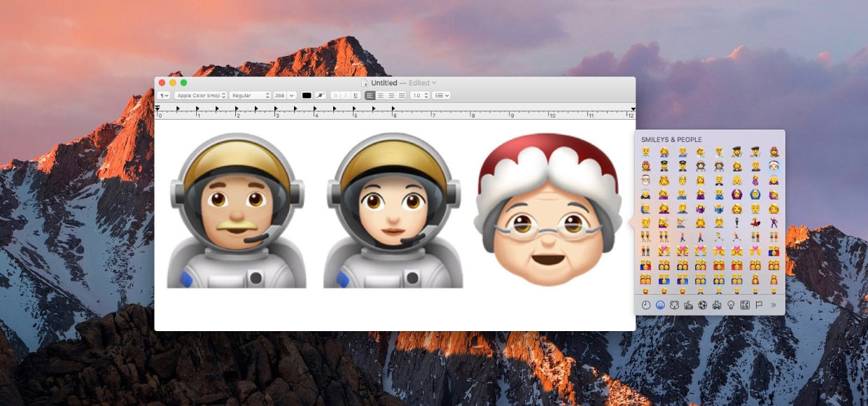The height and width of the screenshot is (406, 868).
Task: Center align the text
Action: tap(381, 95)
